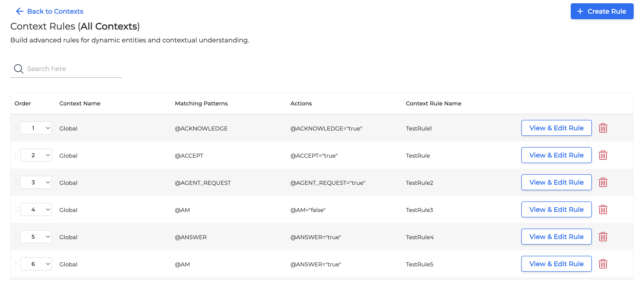
Task: Open the order dropdown showing 2
Action: click(x=36, y=155)
